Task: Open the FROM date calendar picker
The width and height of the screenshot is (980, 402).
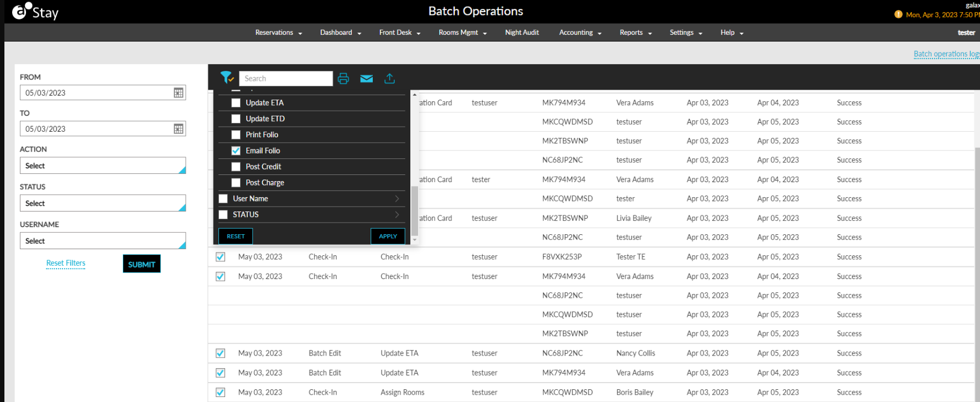Action: tap(179, 93)
